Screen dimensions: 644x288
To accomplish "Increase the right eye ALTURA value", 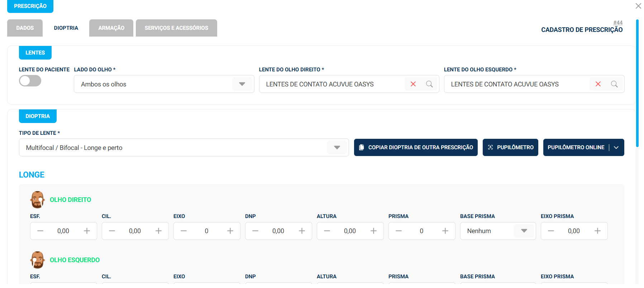I will coord(373,231).
